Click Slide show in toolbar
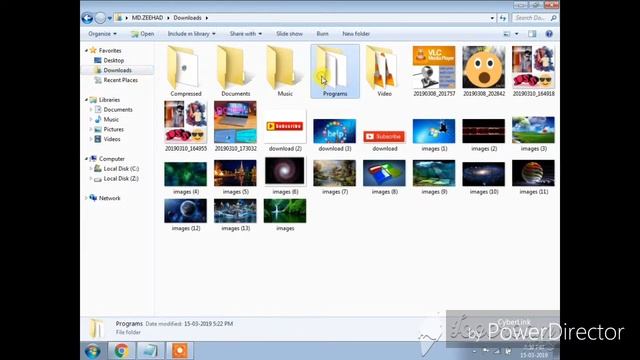Viewport: 640px width, 360px height. click(x=289, y=34)
